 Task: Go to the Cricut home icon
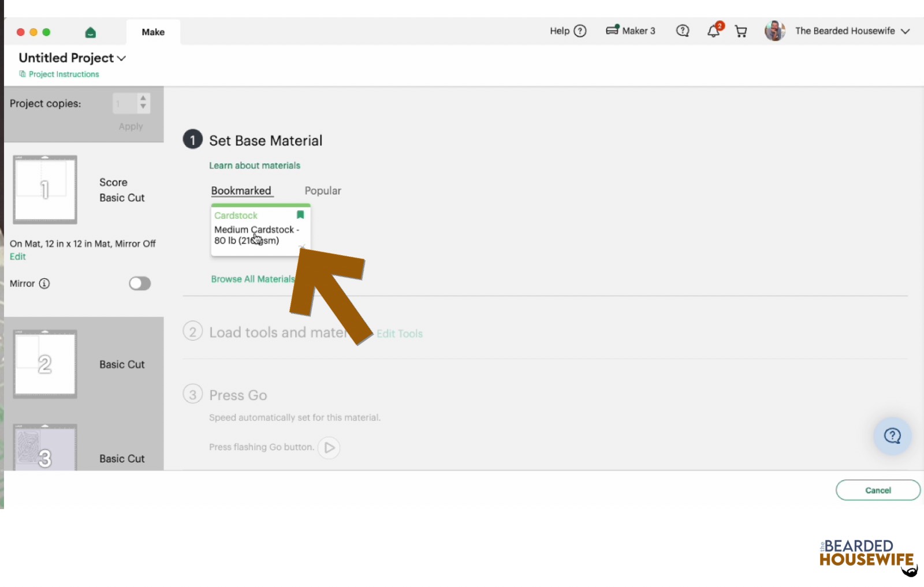[91, 32]
